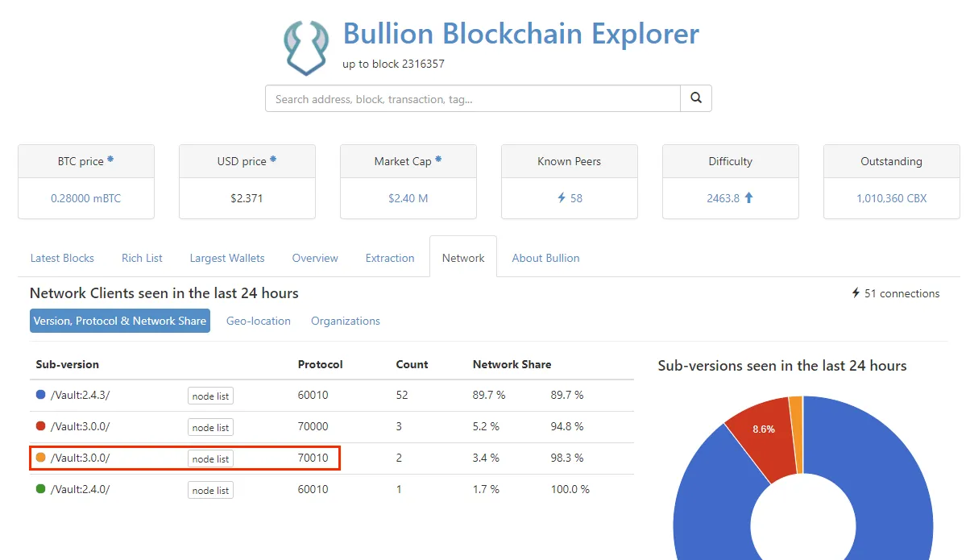
Task: Click the $2.371 USD price value
Action: click(247, 197)
